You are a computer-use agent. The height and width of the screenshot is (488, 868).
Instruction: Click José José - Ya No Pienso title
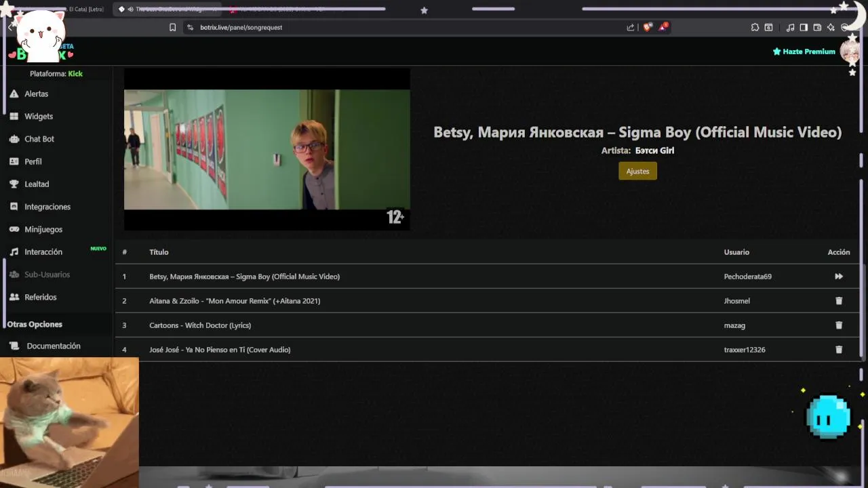point(220,350)
